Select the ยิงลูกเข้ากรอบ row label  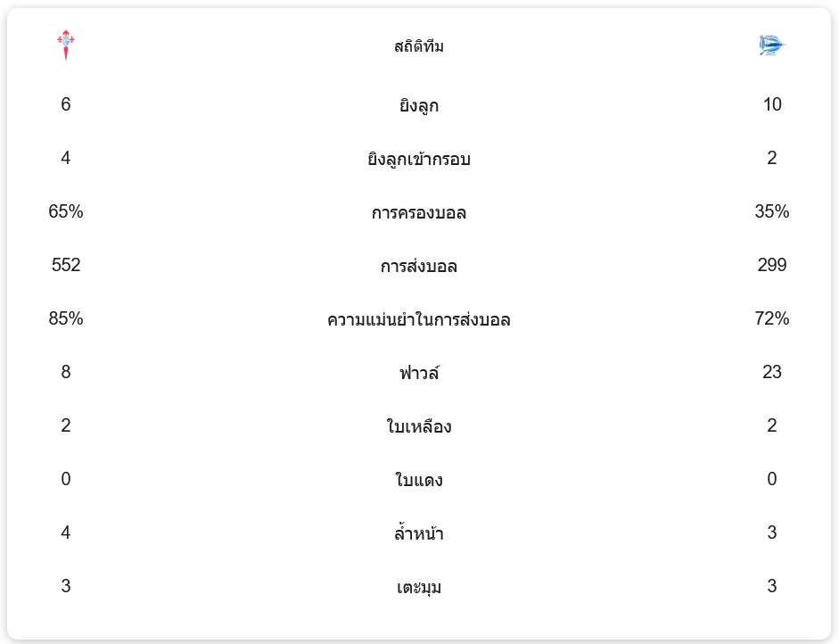click(x=419, y=160)
